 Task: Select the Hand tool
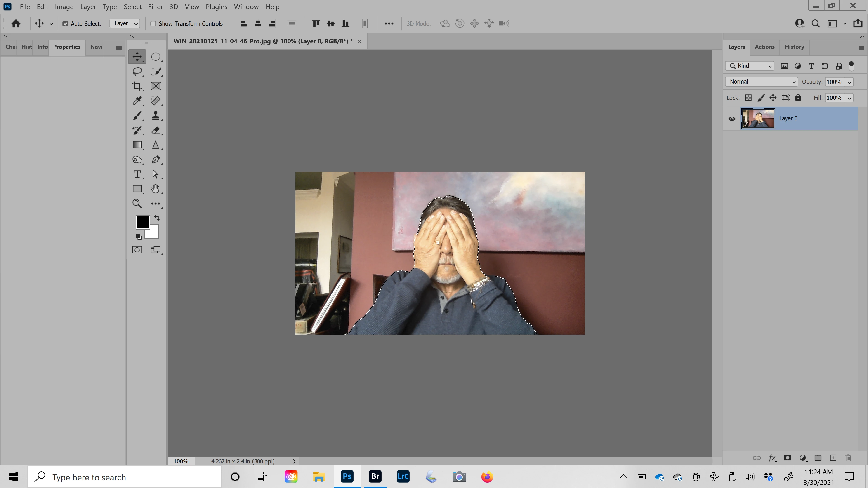click(155, 189)
